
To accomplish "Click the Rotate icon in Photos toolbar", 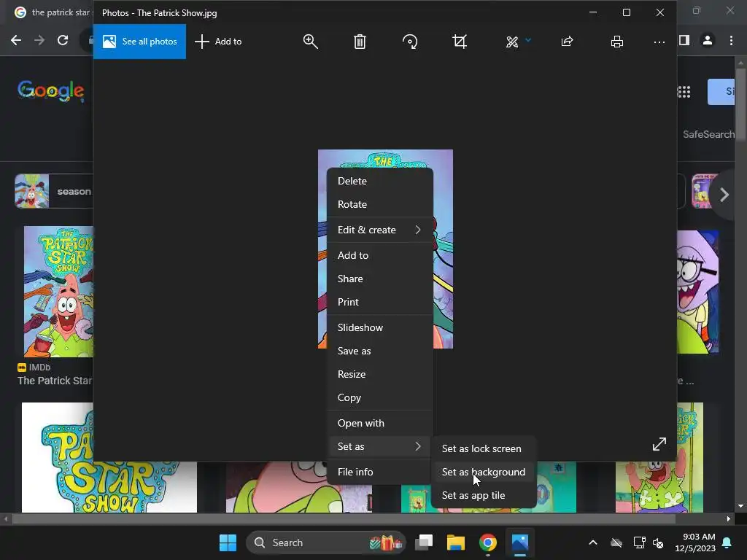I will (410, 42).
